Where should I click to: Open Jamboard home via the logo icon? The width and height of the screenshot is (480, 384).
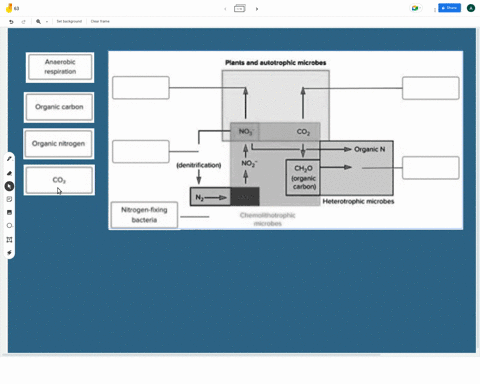tap(9, 8)
